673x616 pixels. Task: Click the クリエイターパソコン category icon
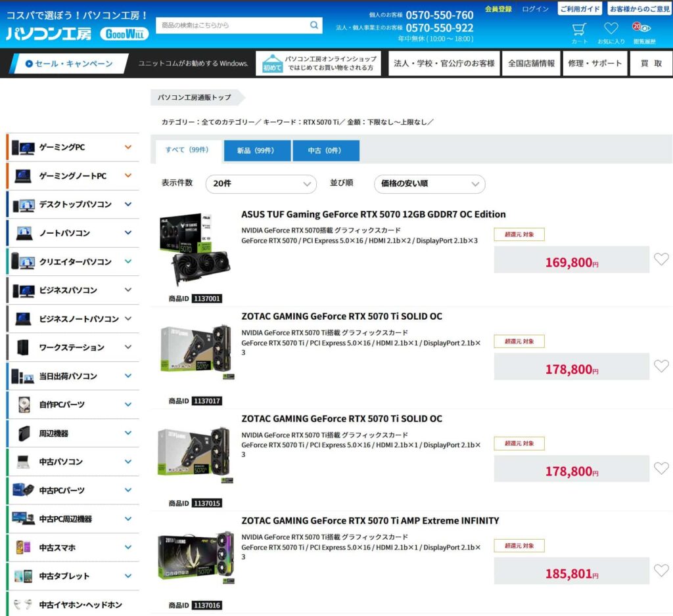click(x=23, y=261)
